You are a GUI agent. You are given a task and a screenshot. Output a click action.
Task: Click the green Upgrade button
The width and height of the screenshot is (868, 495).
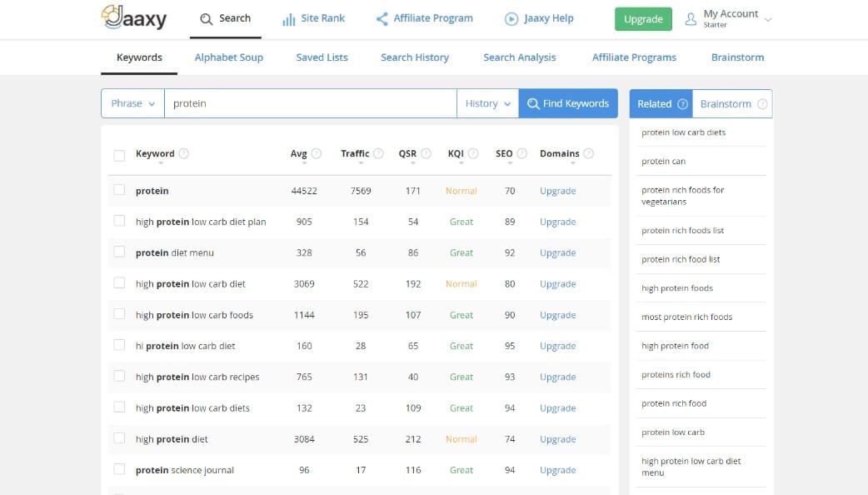tap(643, 19)
